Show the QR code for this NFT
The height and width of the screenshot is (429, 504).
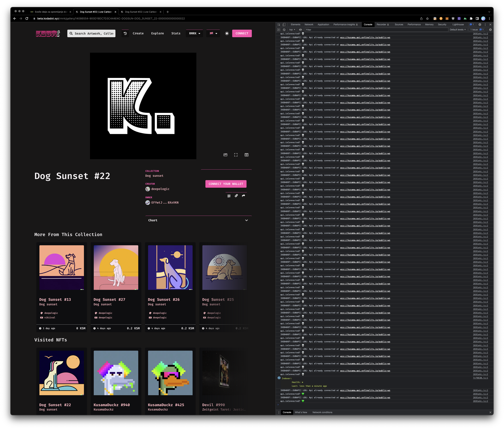pyautogui.click(x=229, y=196)
